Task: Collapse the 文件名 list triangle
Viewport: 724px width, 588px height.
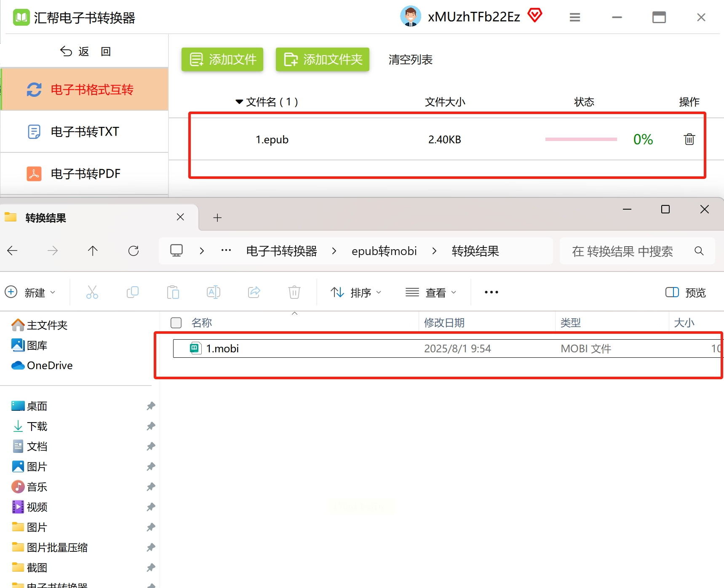Action: 239,102
